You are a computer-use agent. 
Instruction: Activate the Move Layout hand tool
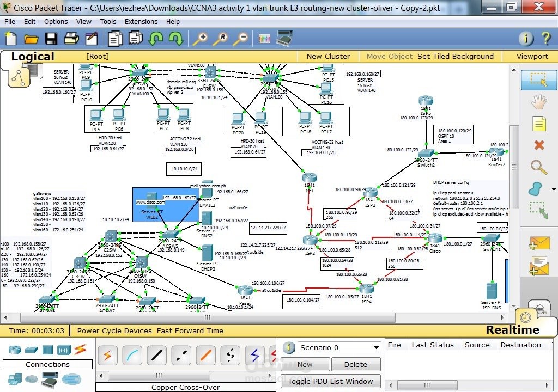coord(538,102)
